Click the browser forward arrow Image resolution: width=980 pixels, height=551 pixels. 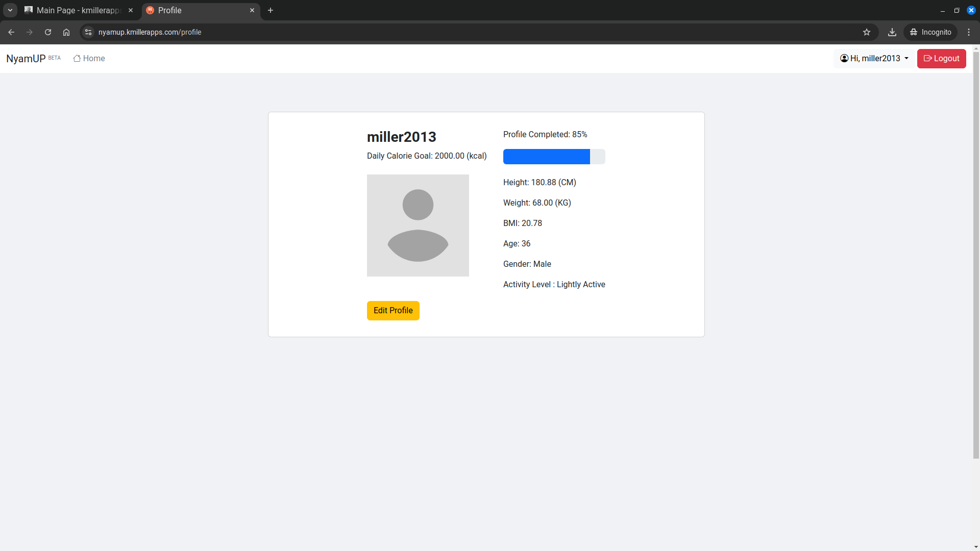pyautogui.click(x=30, y=32)
